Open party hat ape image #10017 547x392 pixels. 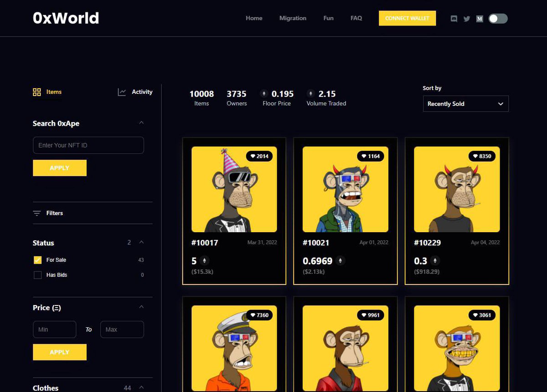tap(234, 189)
